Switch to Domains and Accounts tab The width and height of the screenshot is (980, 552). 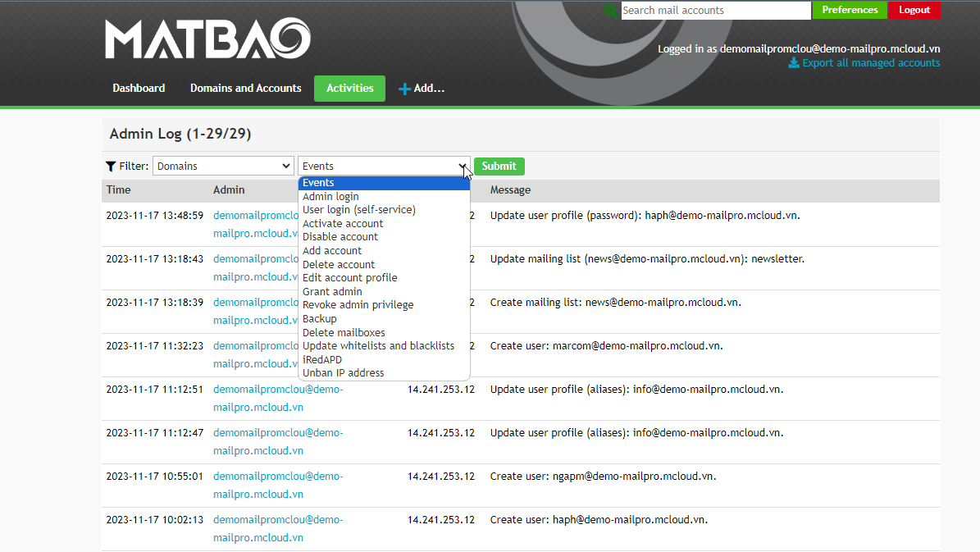coord(245,89)
